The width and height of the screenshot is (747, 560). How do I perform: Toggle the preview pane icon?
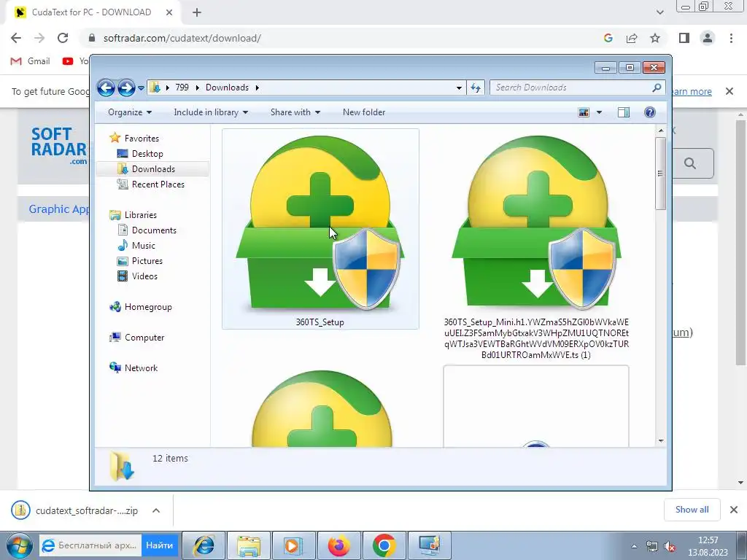pos(624,112)
